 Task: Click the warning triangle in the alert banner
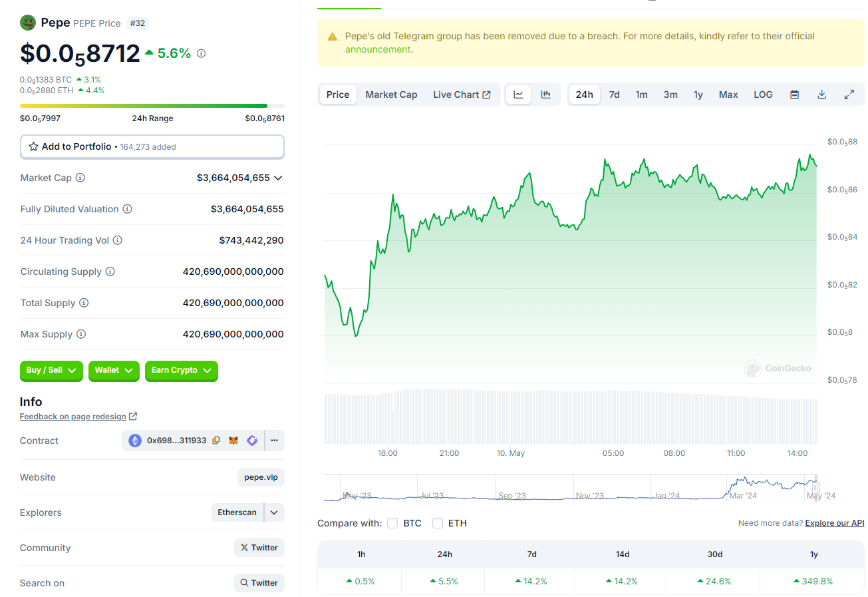(332, 37)
